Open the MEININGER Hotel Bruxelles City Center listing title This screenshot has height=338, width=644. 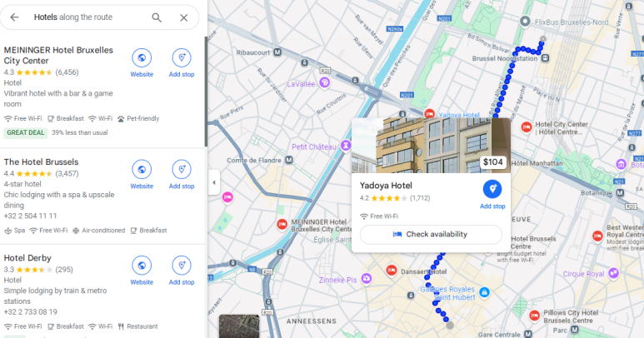pos(58,56)
